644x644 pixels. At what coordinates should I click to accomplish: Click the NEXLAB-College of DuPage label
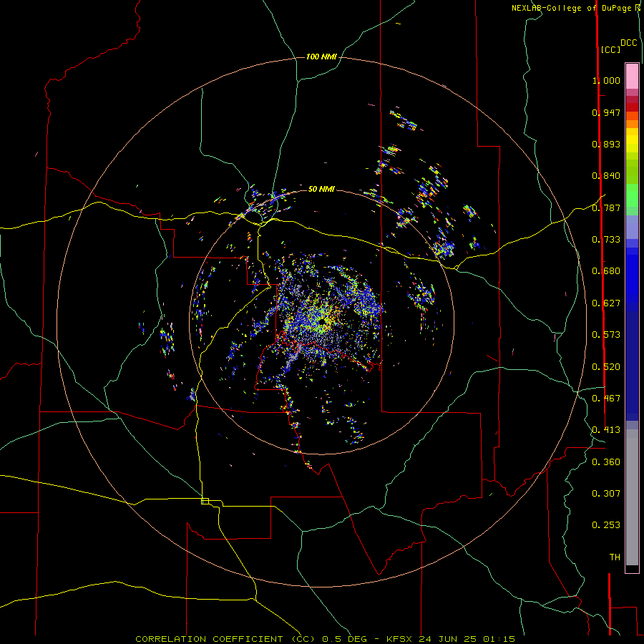point(571,8)
